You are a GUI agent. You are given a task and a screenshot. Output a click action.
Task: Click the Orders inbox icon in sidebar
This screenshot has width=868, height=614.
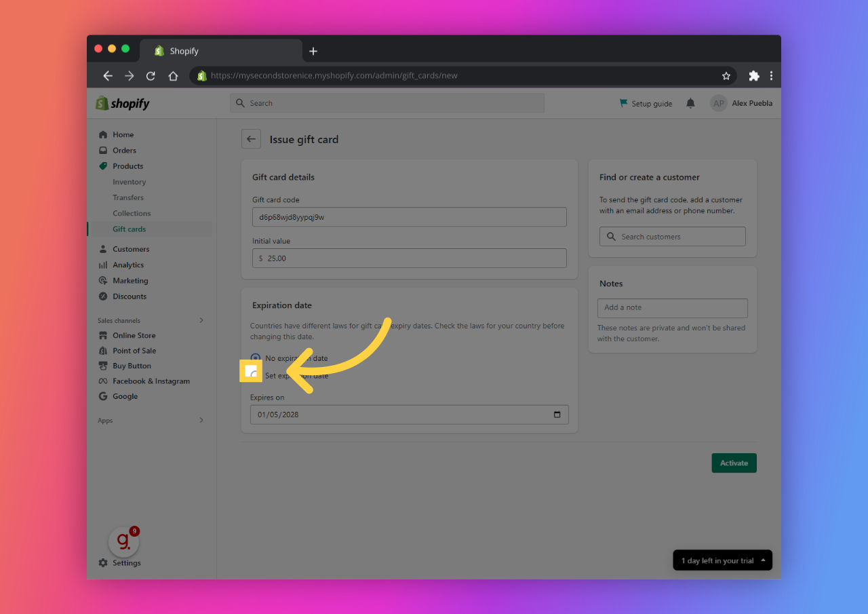[103, 150]
